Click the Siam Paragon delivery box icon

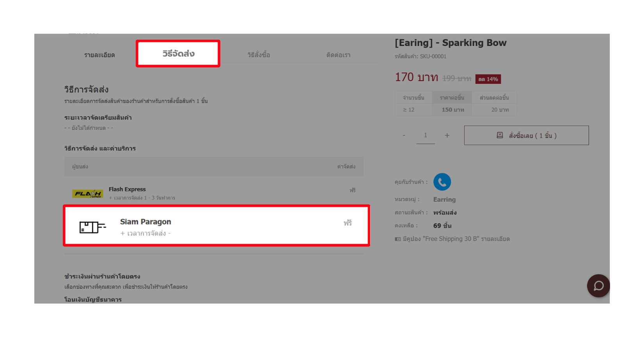93,227
